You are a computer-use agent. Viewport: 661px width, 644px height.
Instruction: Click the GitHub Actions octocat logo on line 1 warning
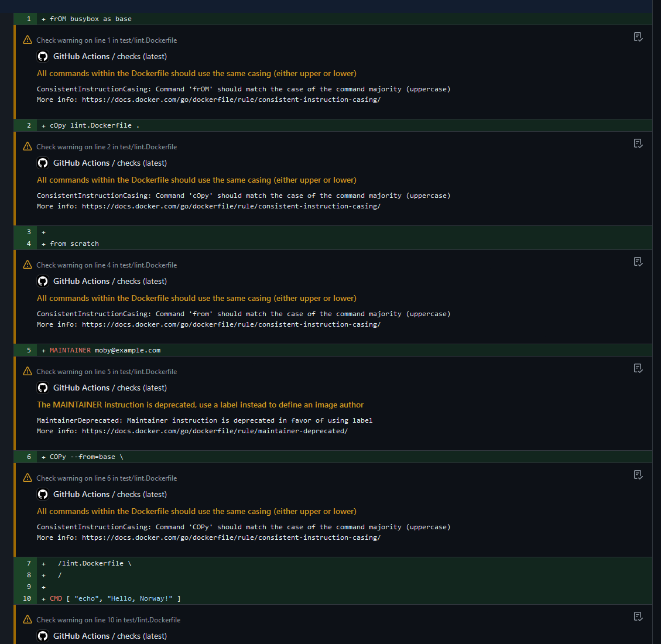[42, 56]
